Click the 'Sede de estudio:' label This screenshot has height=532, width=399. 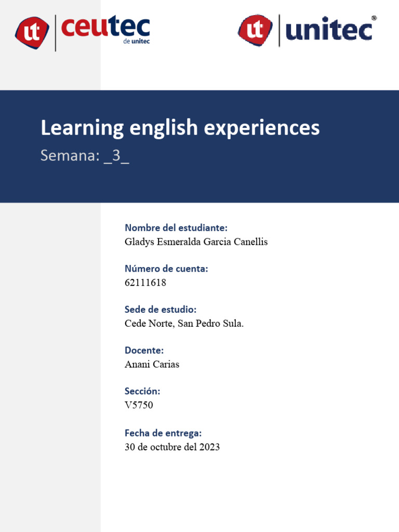161,310
